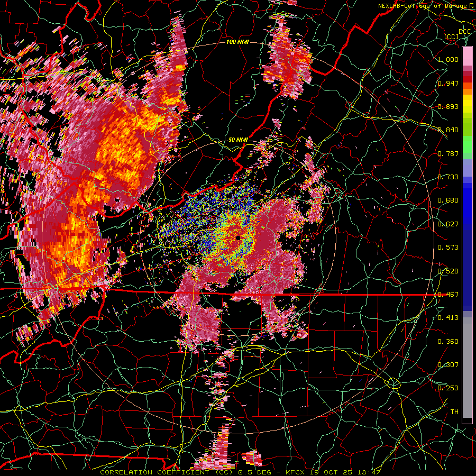The width and height of the screenshot is (476, 476).
Task: Select the 0.840 legend value
Action: pos(448,130)
